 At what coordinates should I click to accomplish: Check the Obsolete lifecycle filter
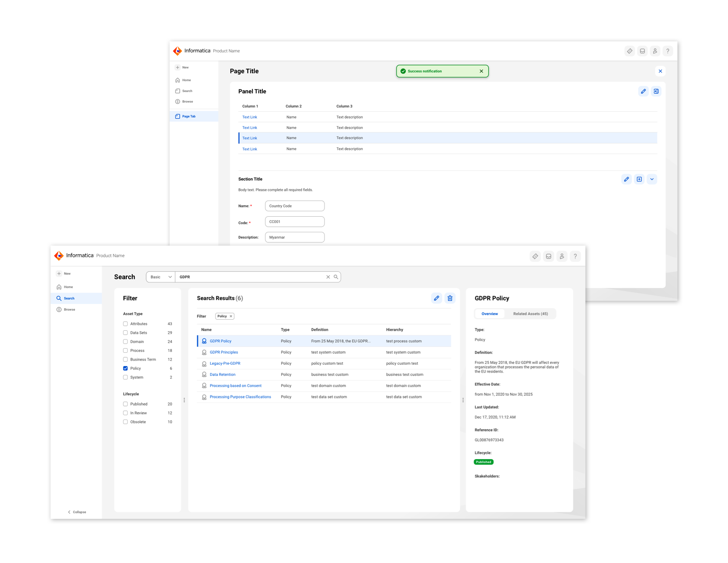[125, 422]
